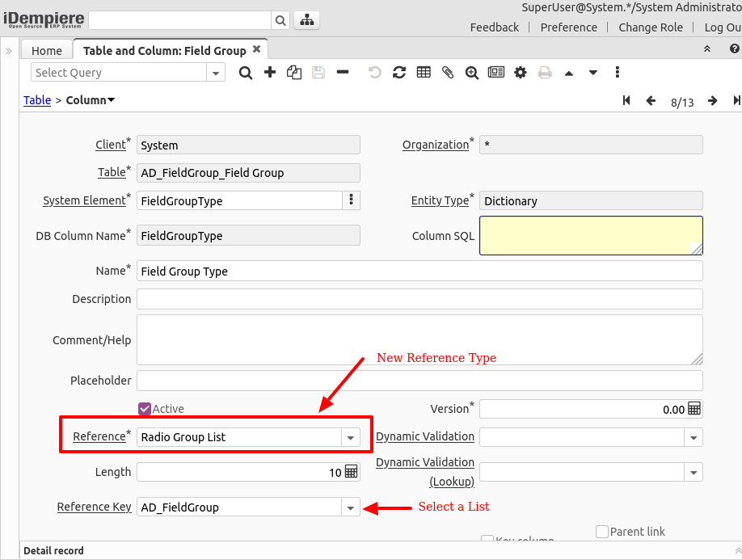Open the Table breadcrumb link
Image resolution: width=742 pixels, height=560 pixels.
tap(36, 100)
